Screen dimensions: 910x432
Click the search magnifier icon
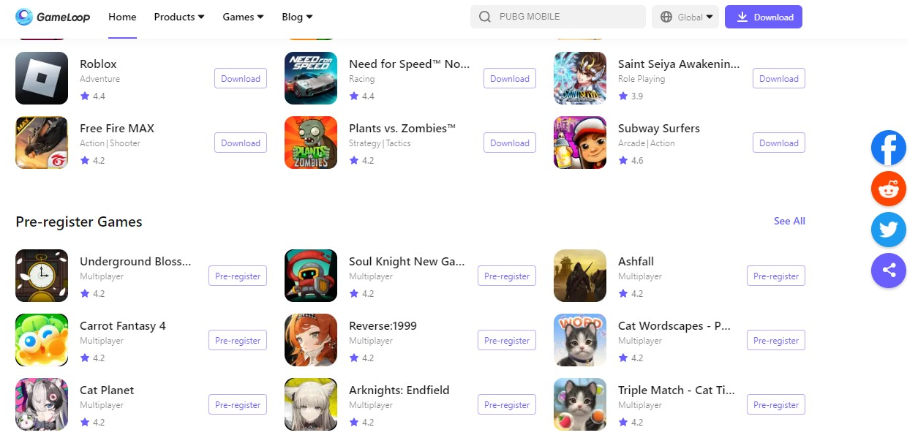point(485,17)
